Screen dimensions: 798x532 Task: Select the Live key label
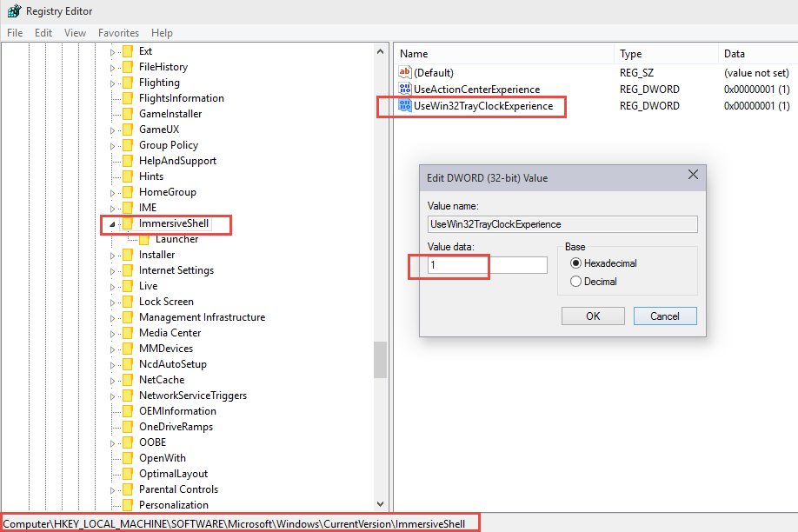(x=148, y=286)
